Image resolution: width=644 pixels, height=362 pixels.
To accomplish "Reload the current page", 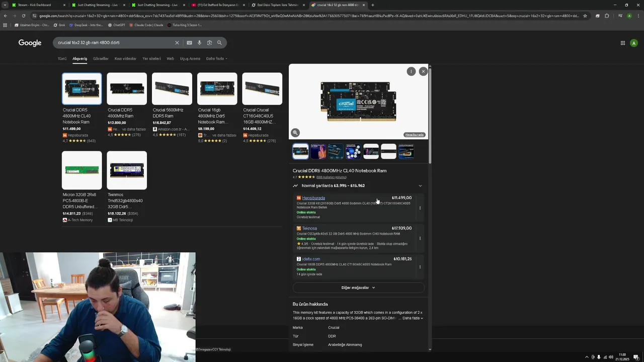I will click(24, 16).
